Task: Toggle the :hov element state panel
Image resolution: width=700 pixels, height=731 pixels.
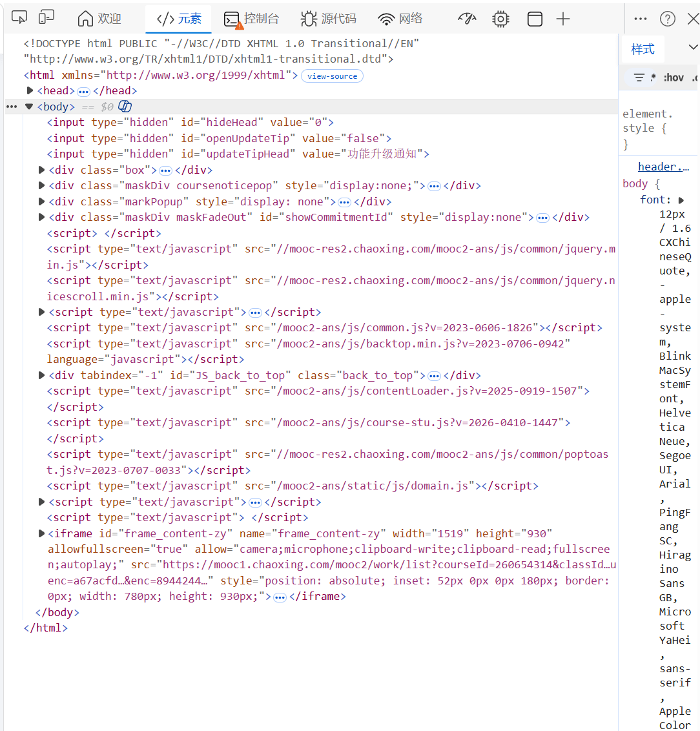Action: coord(674,77)
